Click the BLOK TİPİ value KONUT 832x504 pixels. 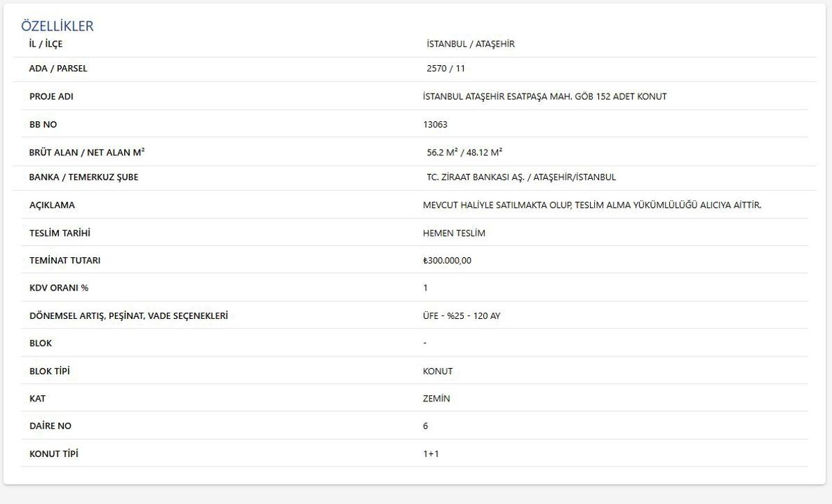[437, 371]
